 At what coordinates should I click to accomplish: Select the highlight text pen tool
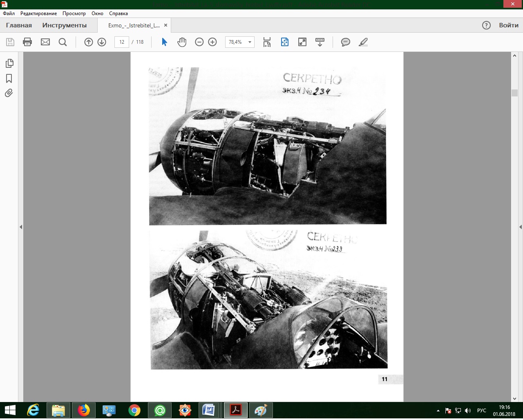click(x=363, y=42)
